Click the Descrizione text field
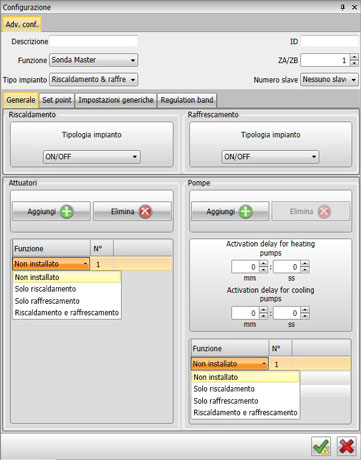 (93, 41)
